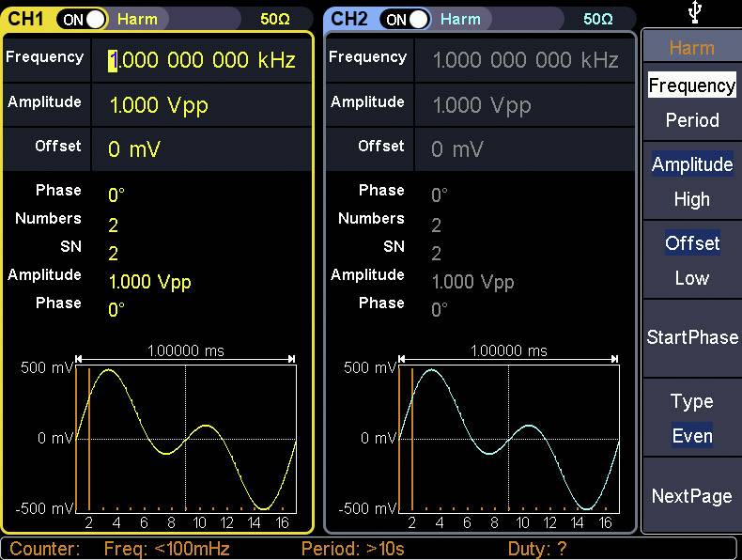
Task: Toggle CH2 output ON switch
Action: (405, 19)
